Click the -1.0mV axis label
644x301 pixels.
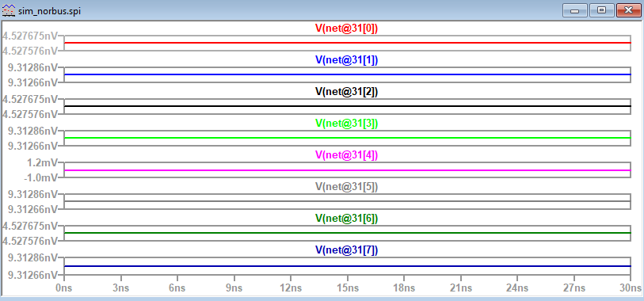click(x=40, y=177)
